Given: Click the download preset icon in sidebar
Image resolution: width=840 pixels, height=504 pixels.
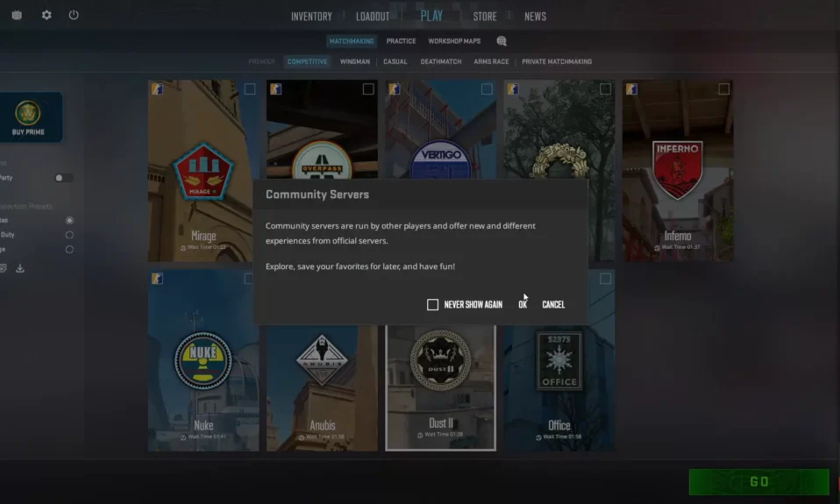Looking at the screenshot, I should [x=20, y=268].
